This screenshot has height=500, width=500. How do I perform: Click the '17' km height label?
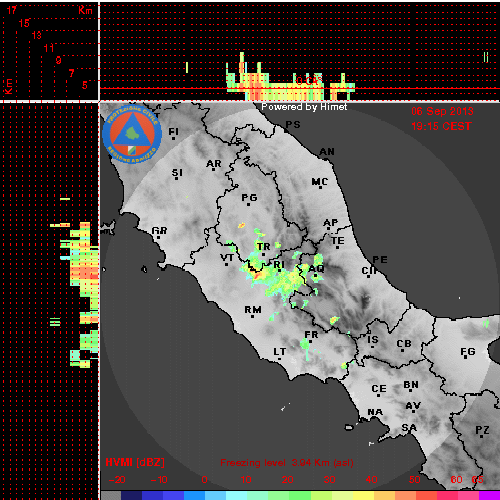click(x=11, y=10)
